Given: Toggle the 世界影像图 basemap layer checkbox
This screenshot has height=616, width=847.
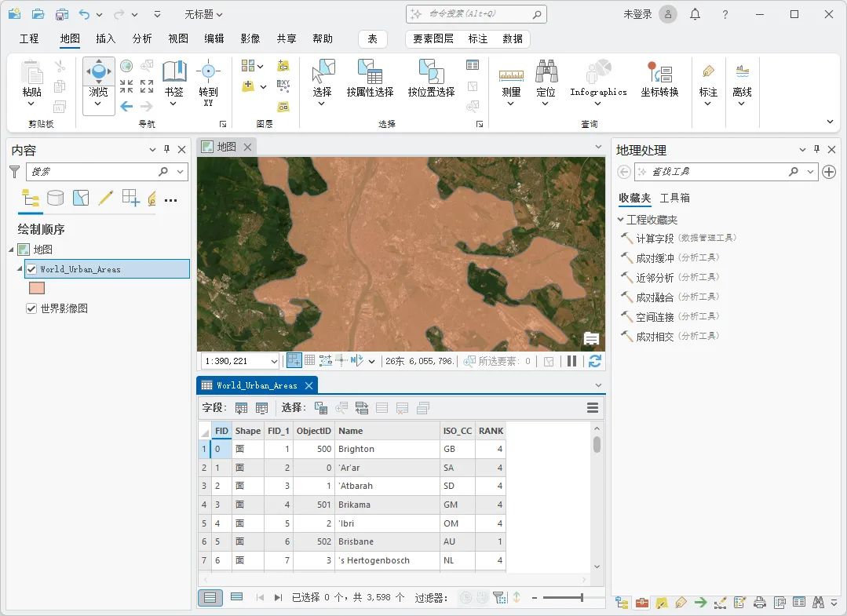Looking at the screenshot, I should tap(31, 308).
